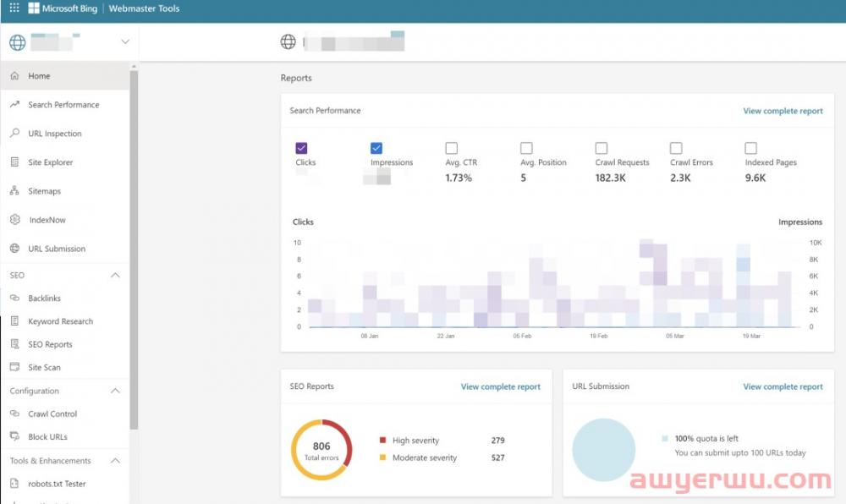Click the SEO Reports icon

coord(14,344)
